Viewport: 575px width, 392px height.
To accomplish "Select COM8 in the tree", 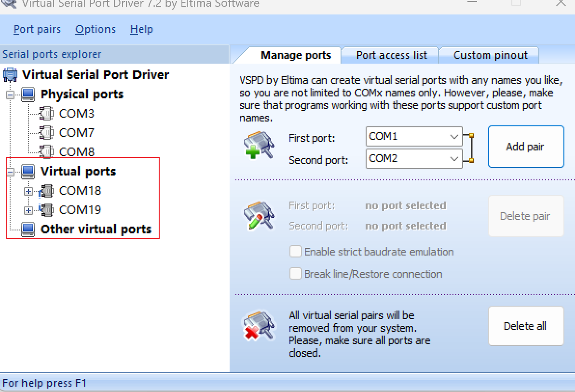I will point(77,152).
